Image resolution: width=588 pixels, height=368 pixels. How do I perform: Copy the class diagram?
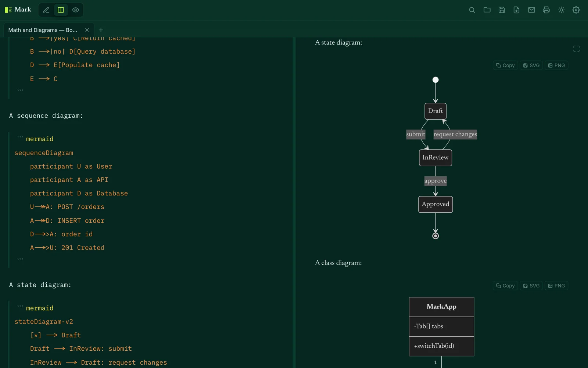pos(505,286)
